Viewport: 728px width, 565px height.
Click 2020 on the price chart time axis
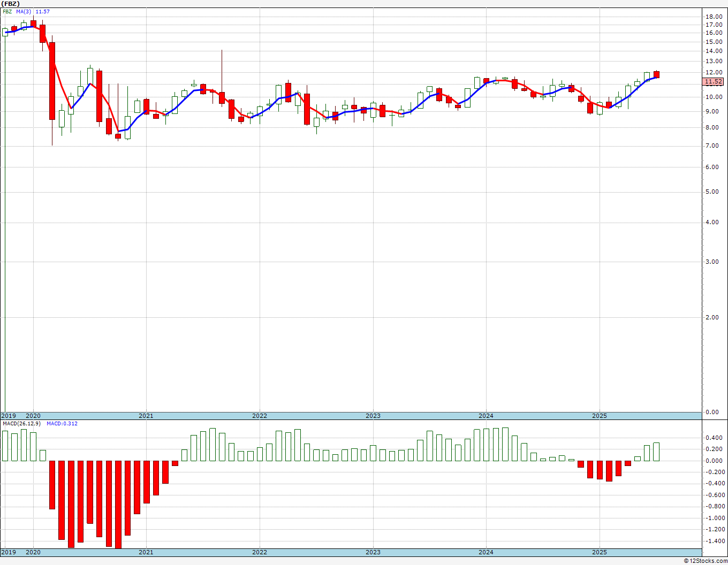click(x=33, y=416)
